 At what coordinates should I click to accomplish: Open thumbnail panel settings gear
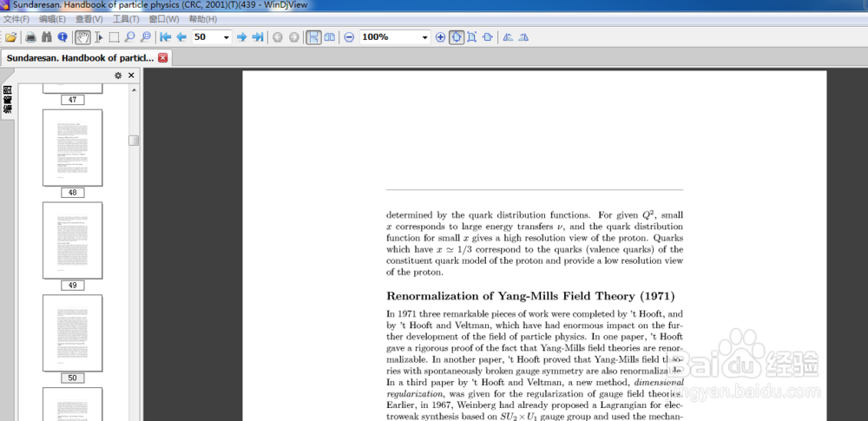118,76
